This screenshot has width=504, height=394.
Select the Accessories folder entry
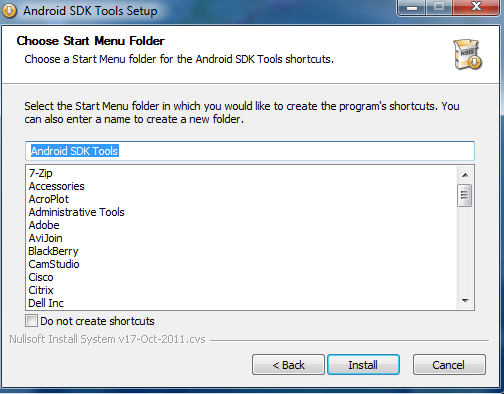(x=57, y=186)
